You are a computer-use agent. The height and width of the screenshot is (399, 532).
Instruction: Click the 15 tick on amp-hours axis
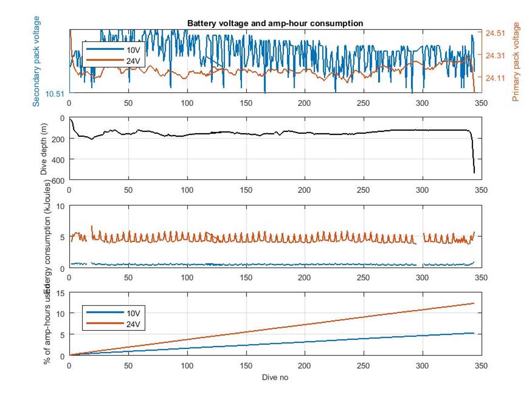click(62, 293)
